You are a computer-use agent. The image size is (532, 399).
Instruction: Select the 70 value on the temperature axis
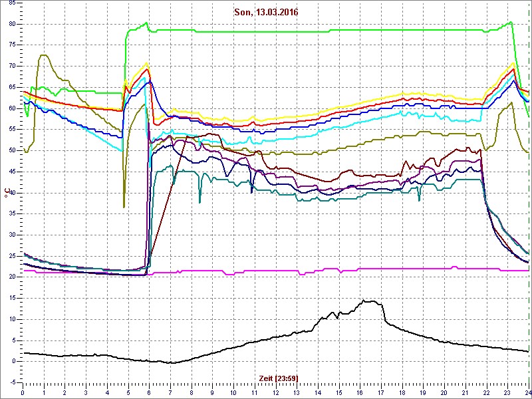pos(11,66)
